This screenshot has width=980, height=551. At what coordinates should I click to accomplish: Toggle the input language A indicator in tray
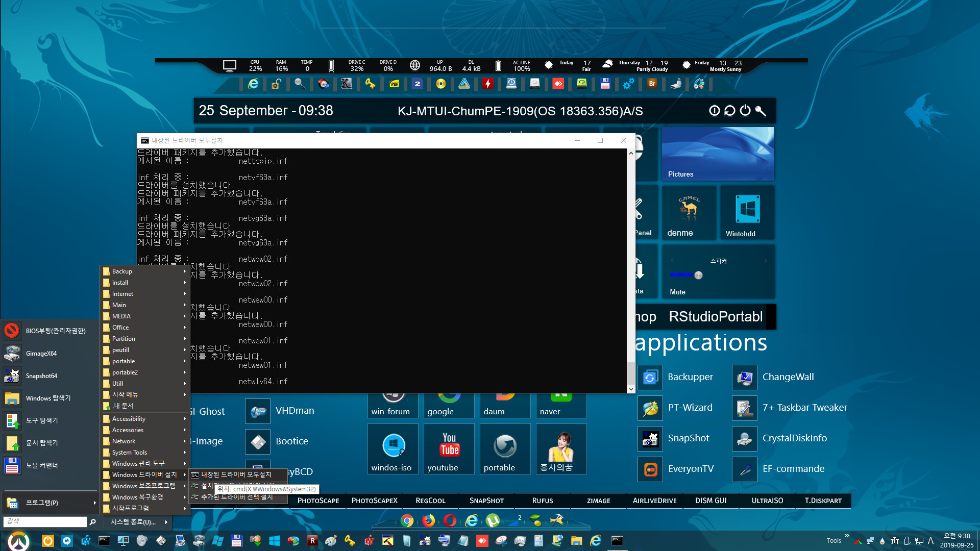(931, 541)
